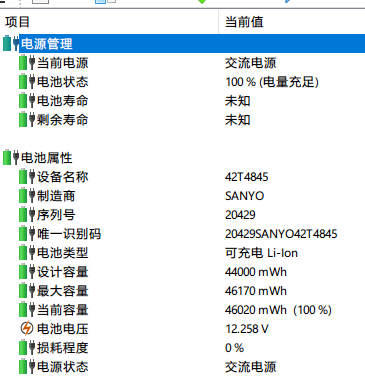This screenshot has width=365, height=386.
Task: Click the battery icon beside 最大容量
Action: click(27, 291)
